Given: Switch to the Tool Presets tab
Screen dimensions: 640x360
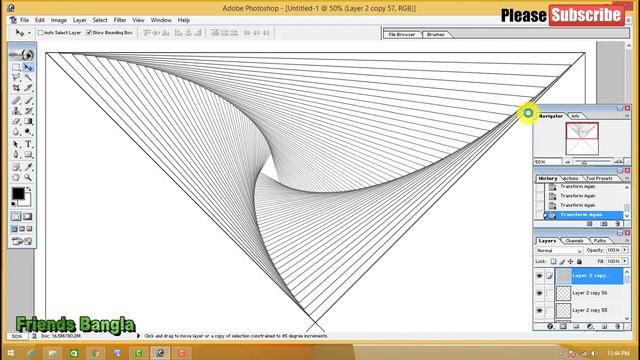Looking at the screenshot, I should [599, 178].
